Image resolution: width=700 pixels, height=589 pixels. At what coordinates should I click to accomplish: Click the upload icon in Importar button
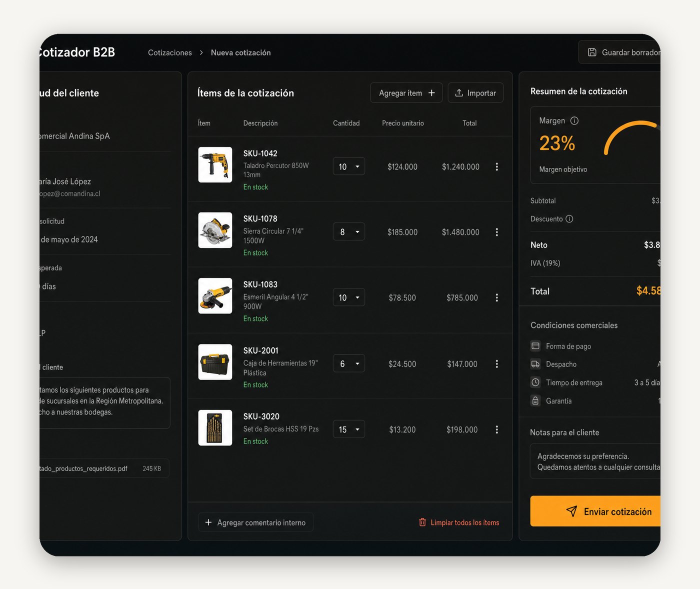tap(459, 93)
